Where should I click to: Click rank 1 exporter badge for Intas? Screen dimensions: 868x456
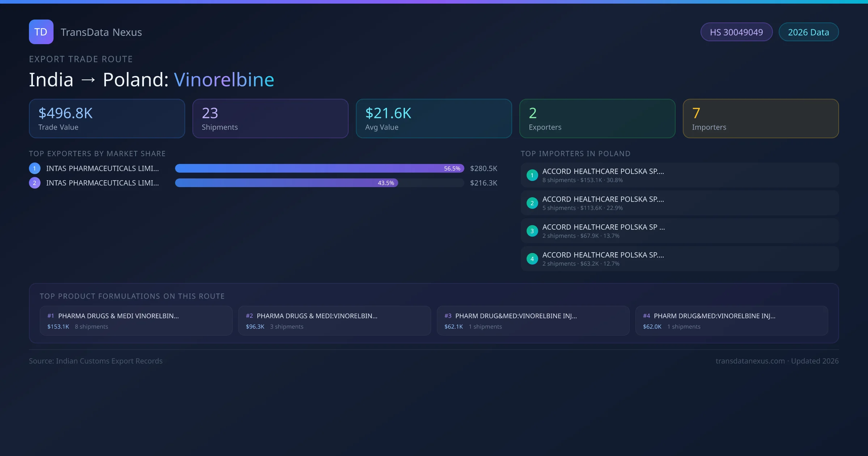pos(35,168)
